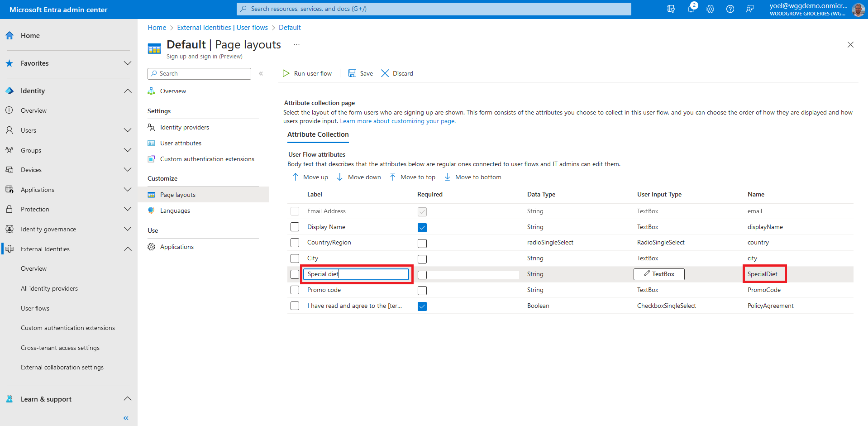868x426 pixels.
Task: Expand the Users section chevron
Action: (x=128, y=130)
